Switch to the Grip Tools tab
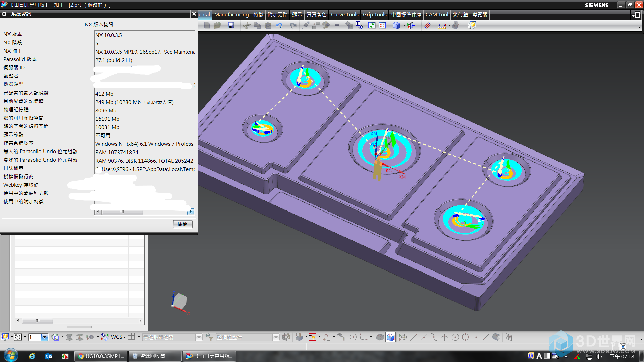Viewport: 644px width, 362px height. click(375, 15)
